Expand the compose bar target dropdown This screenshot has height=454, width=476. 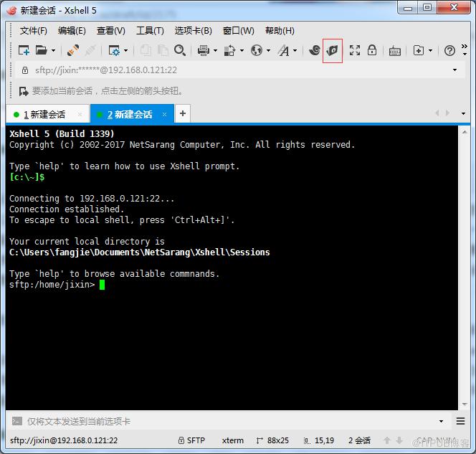pos(441,421)
